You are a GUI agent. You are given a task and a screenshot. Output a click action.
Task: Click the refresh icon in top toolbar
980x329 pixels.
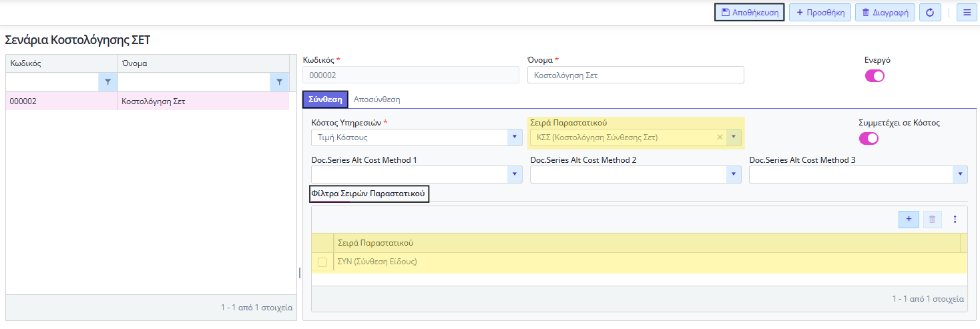[930, 13]
